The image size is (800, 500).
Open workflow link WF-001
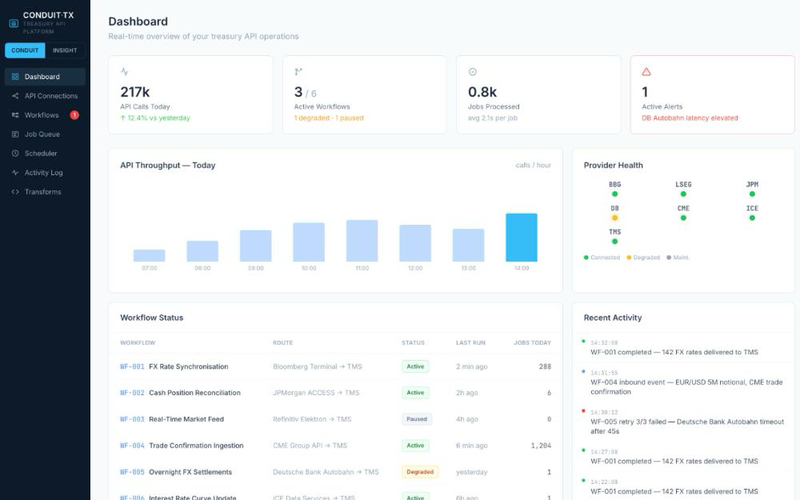click(x=132, y=366)
